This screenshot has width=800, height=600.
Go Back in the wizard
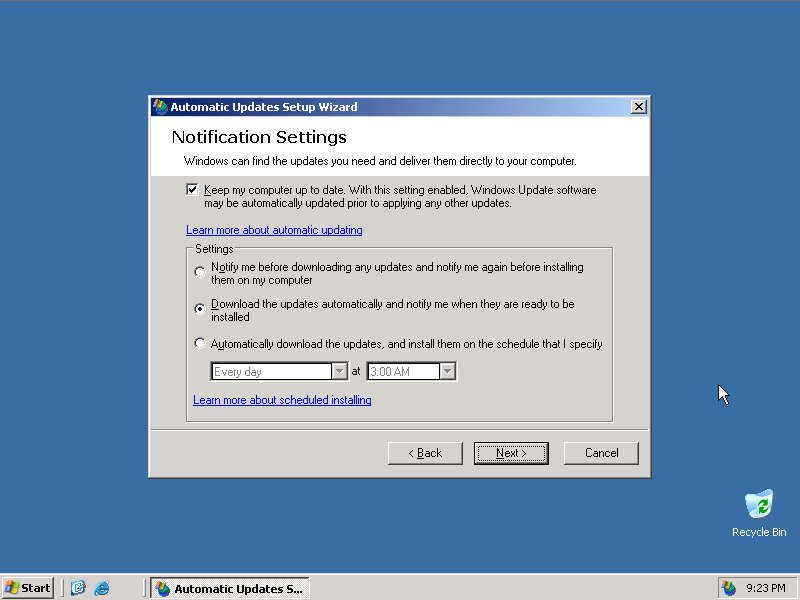[x=425, y=453]
